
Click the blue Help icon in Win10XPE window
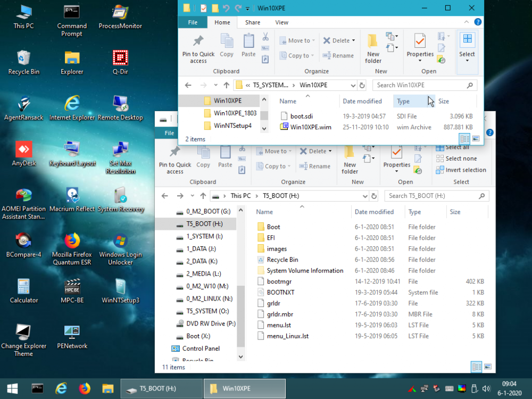pyautogui.click(x=478, y=22)
